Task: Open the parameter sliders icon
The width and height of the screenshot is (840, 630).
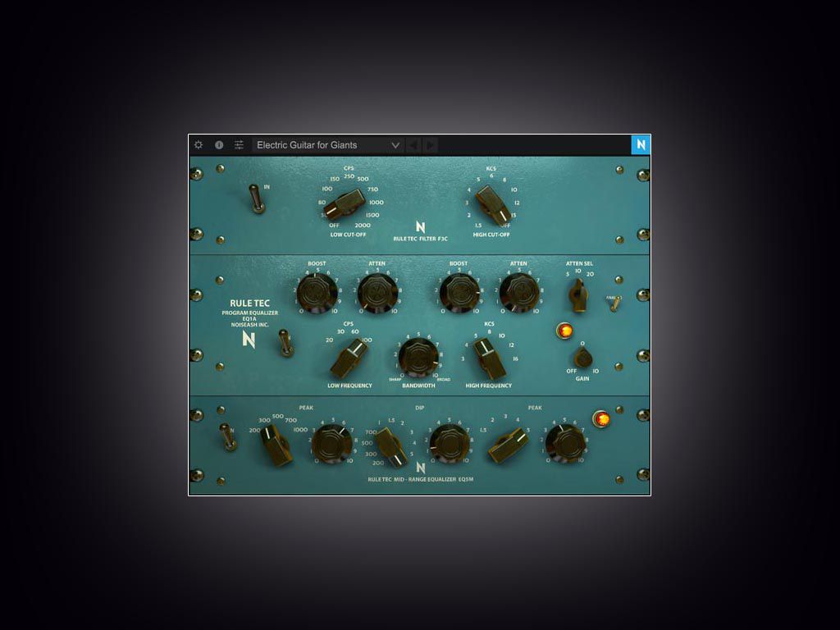Action: pyautogui.click(x=239, y=145)
